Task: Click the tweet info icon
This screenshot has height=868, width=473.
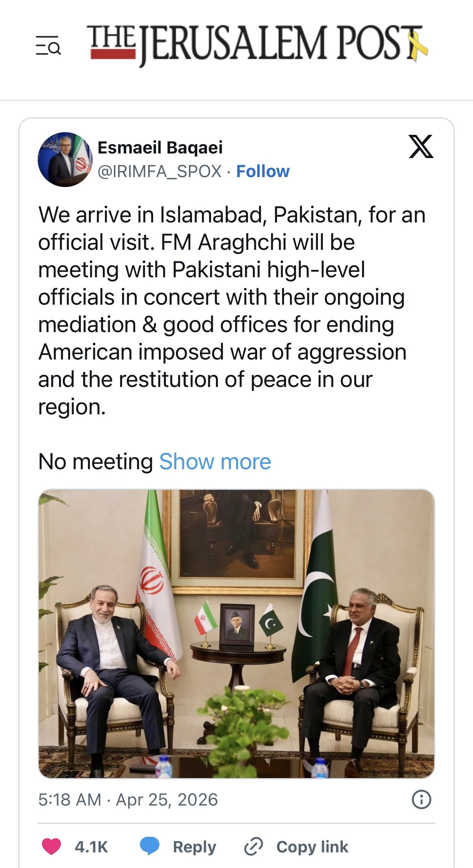Action: coord(422,799)
